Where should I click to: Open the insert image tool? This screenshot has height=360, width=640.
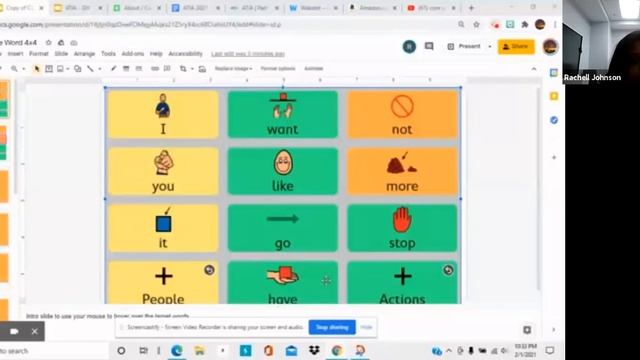60,69
